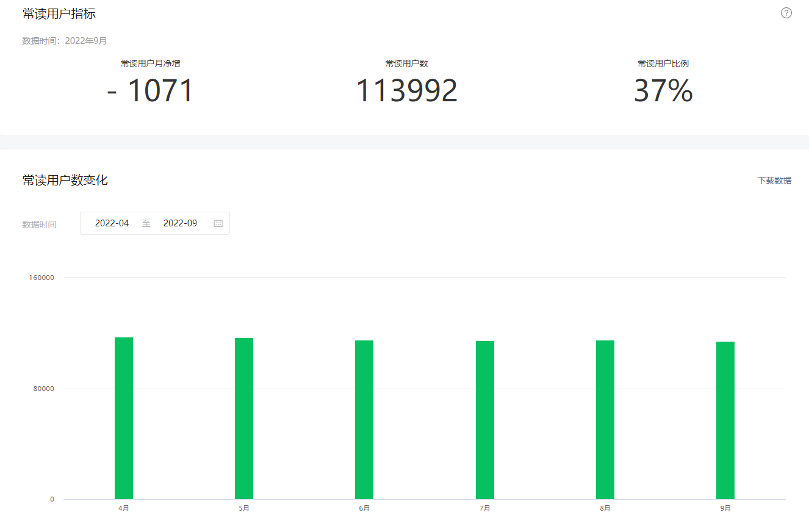Click the green bar for 8月
The width and height of the screenshot is (809, 532).
click(605, 420)
